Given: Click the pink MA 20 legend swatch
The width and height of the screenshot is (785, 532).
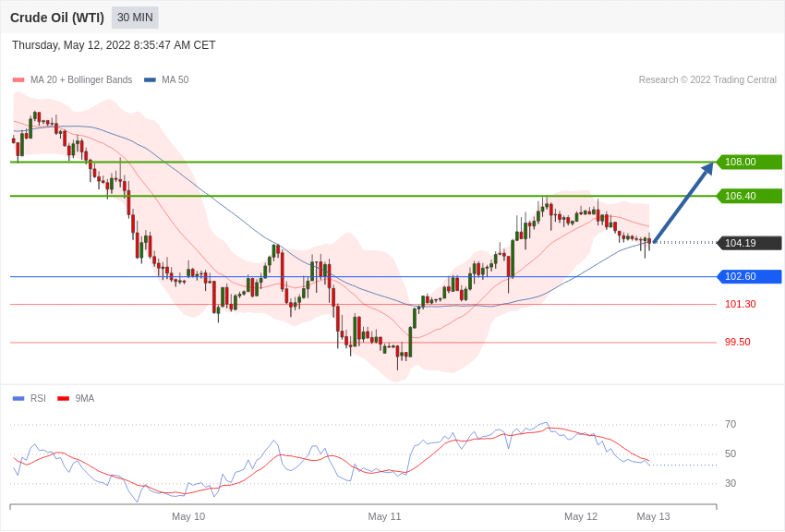Looking at the screenshot, I should tap(18, 80).
